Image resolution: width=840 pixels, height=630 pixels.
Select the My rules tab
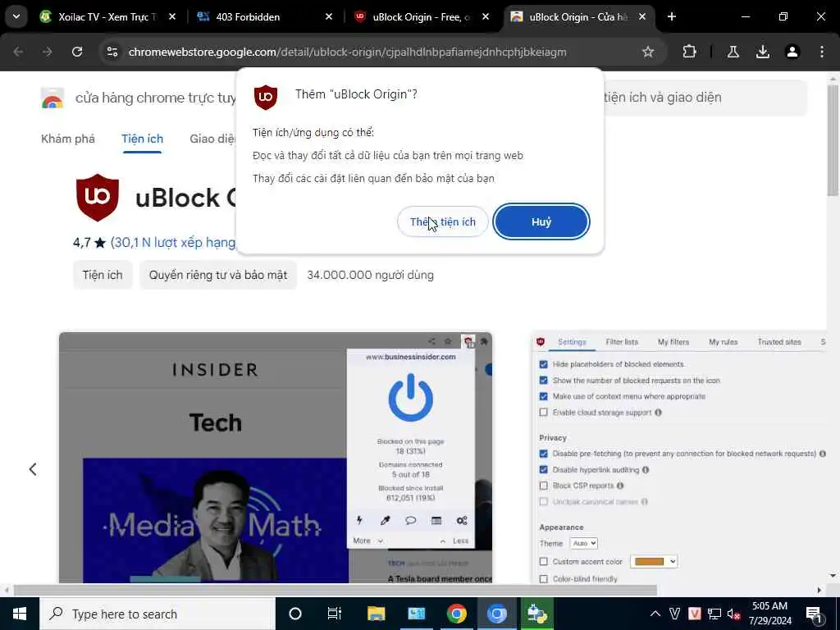(724, 342)
